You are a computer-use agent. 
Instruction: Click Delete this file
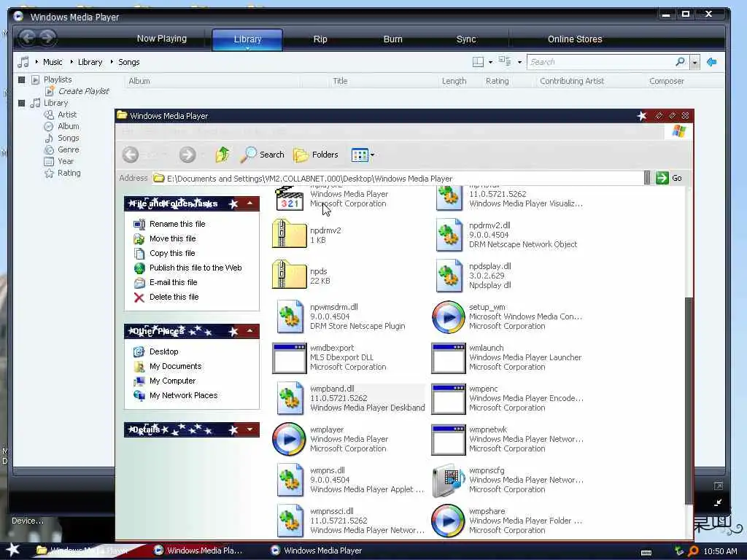174,297
